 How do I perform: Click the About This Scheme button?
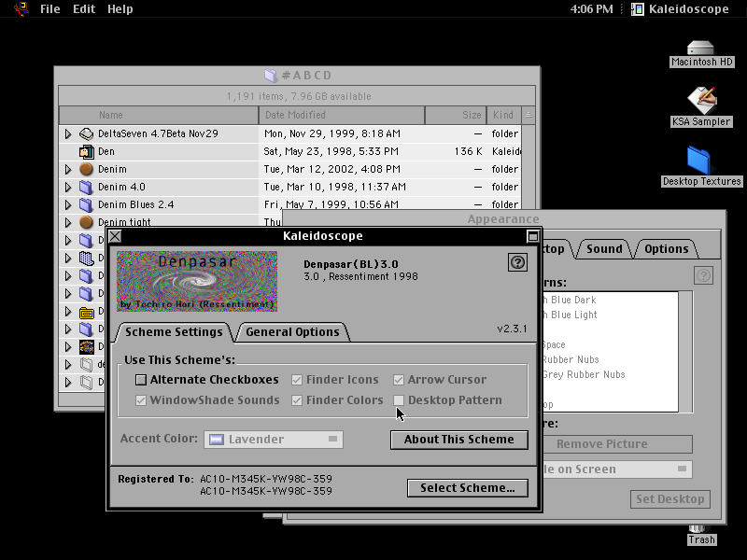pyautogui.click(x=459, y=440)
